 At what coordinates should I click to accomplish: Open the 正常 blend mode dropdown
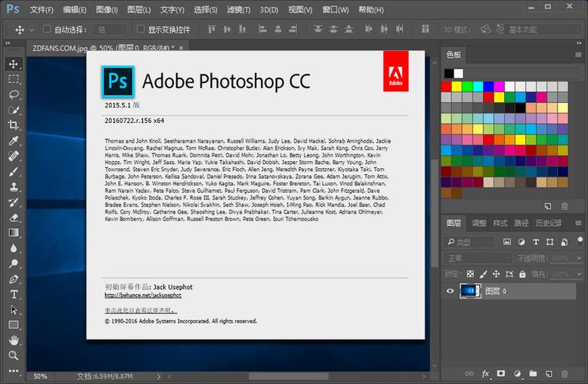(478, 258)
